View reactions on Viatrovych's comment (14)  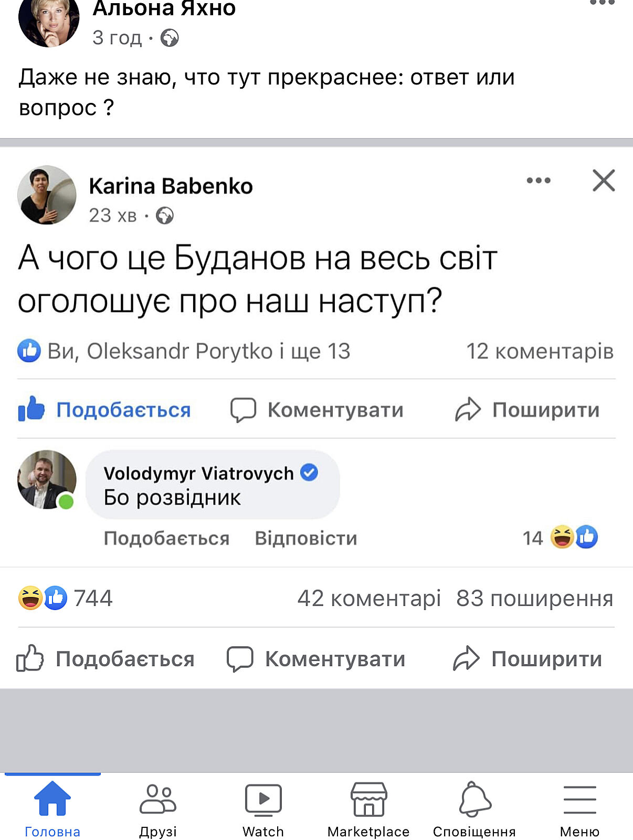pyautogui.click(x=561, y=538)
